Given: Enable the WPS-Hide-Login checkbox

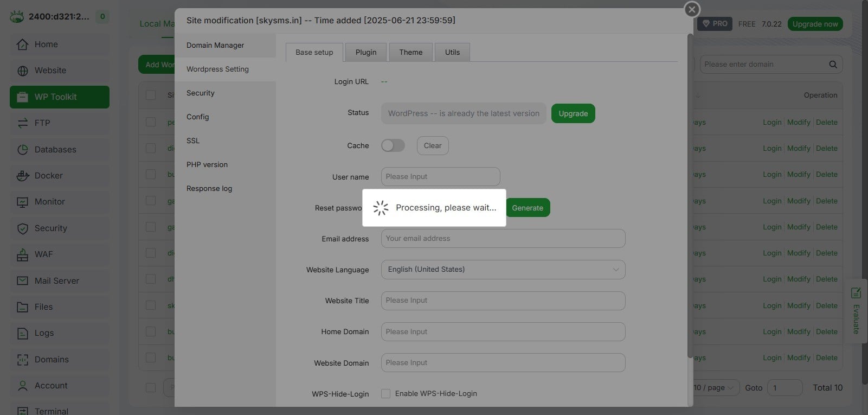Looking at the screenshot, I should pos(385,394).
